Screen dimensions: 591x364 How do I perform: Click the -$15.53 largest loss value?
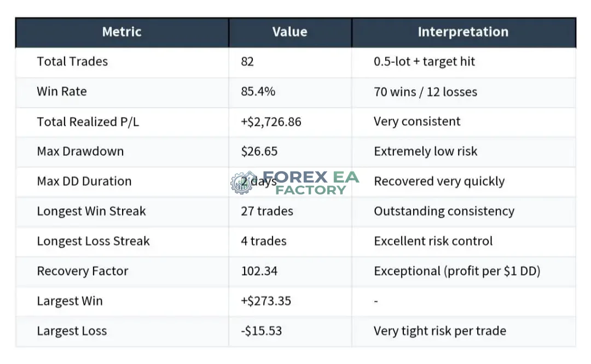point(262,331)
